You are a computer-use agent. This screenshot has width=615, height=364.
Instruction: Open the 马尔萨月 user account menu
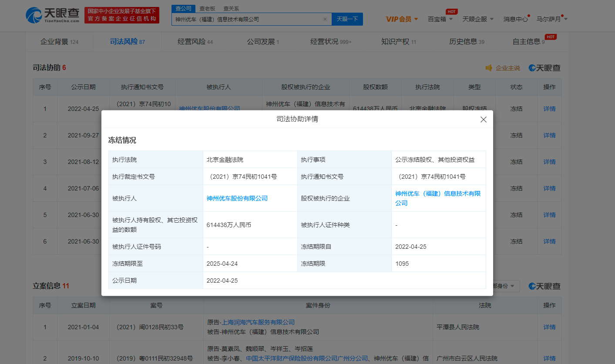pyautogui.click(x=551, y=19)
